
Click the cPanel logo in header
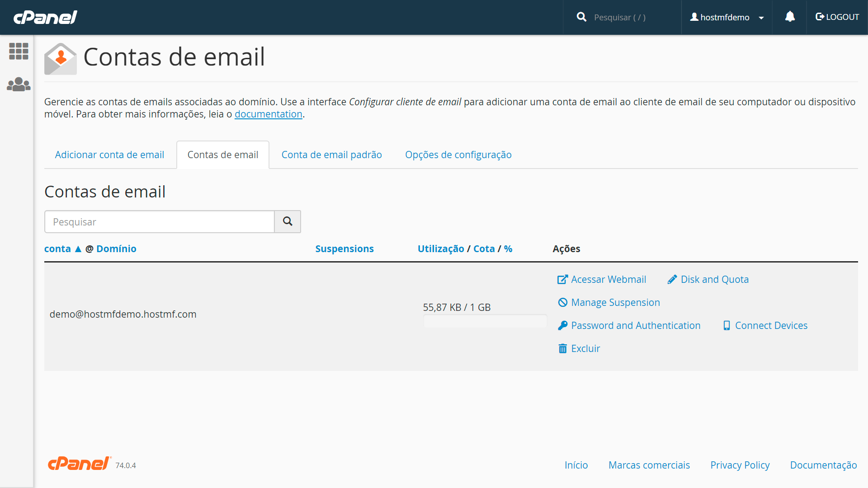click(45, 17)
